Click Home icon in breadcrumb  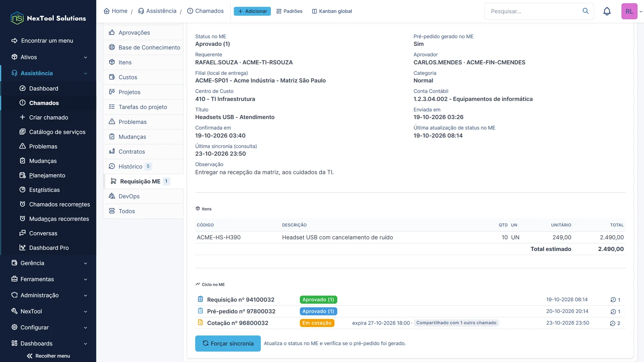(107, 11)
